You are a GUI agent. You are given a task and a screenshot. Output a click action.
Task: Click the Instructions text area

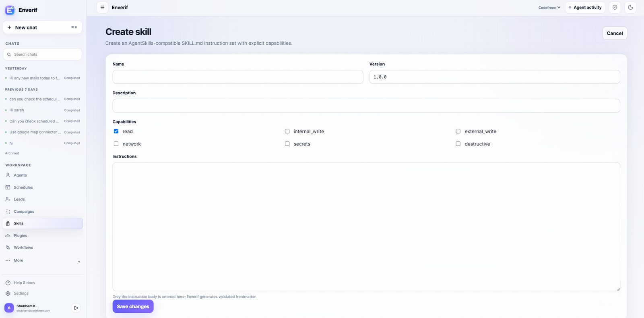point(366,227)
